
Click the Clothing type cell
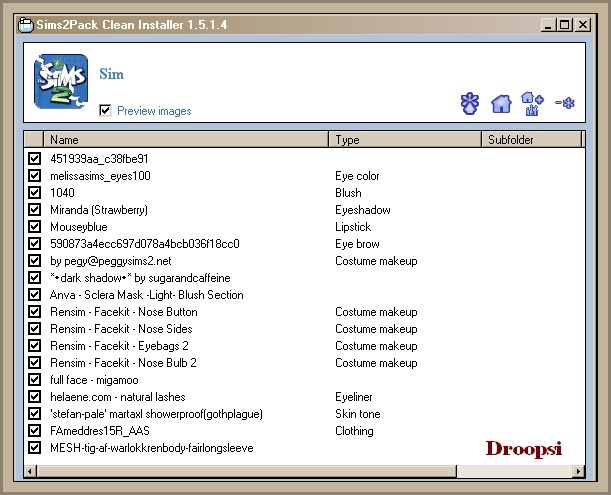(354, 431)
